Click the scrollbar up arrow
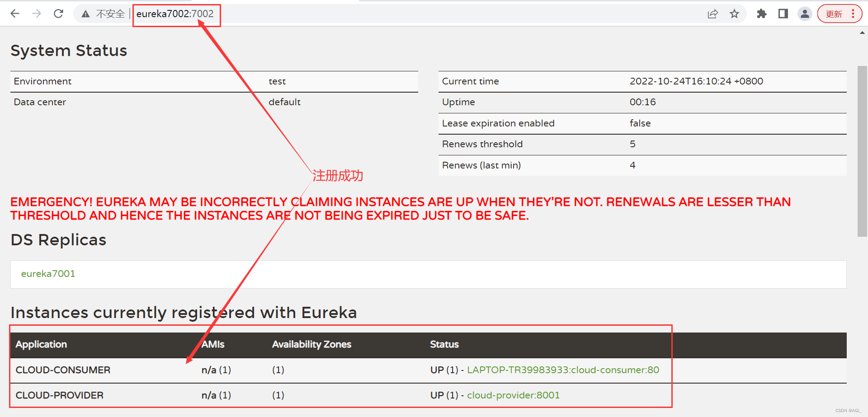Image resolution: width=868 pixels, height=417 pixels. (x=862, y=32)
